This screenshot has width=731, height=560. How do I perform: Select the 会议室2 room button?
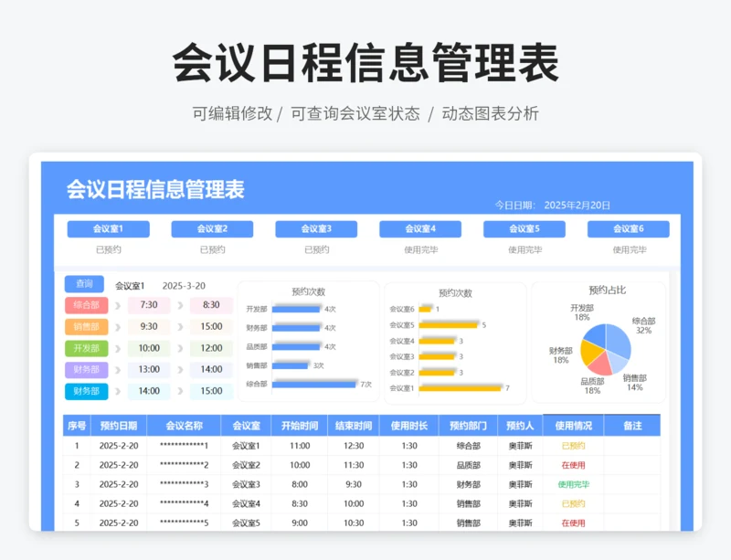212,229
